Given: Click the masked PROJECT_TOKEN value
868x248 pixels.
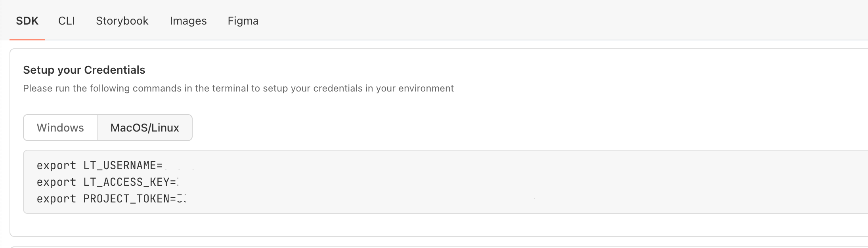Looking at the screenshot, I should (x=182, y=199).
